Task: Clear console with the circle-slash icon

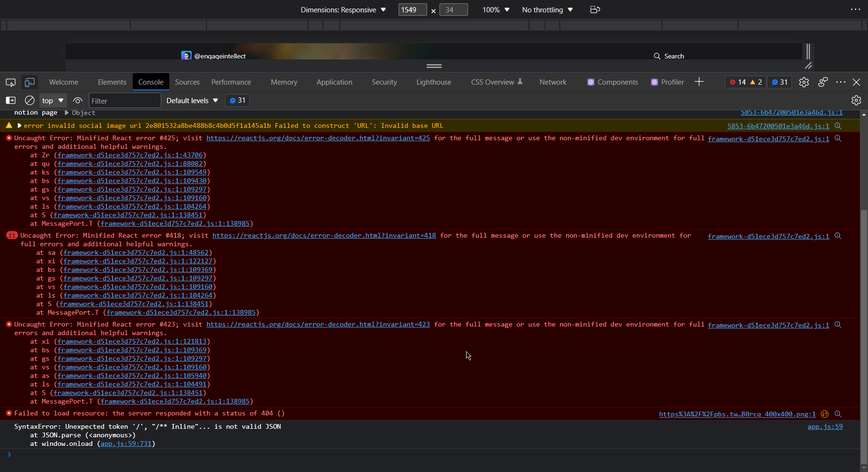Action: (29, 100)
